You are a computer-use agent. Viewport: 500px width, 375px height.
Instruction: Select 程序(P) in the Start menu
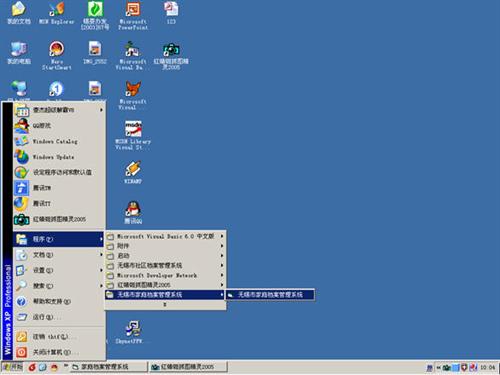[x=59, y=239]
